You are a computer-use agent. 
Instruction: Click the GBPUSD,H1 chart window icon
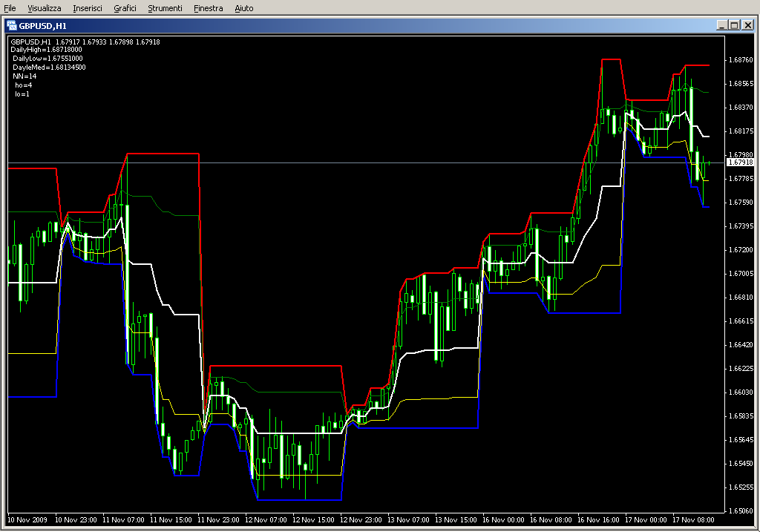pyautogui.click(x=12, y=25)
